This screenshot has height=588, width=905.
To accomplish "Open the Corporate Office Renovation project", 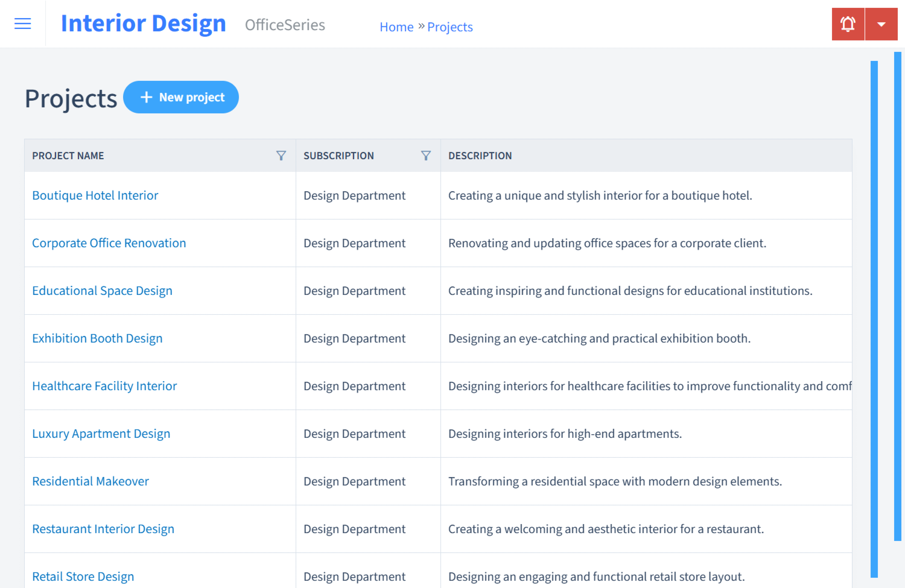I will click(x=109, y=242).
